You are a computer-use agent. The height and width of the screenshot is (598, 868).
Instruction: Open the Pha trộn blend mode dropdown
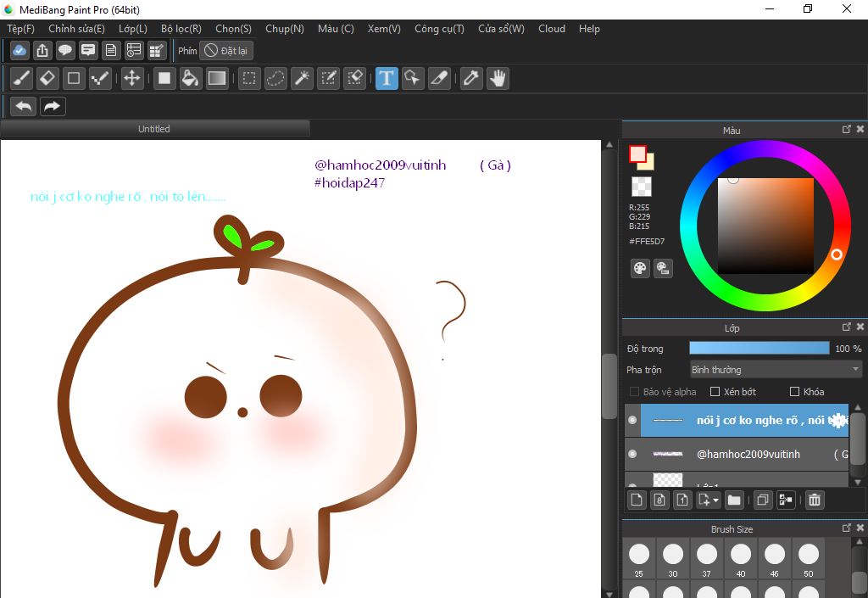776,369
